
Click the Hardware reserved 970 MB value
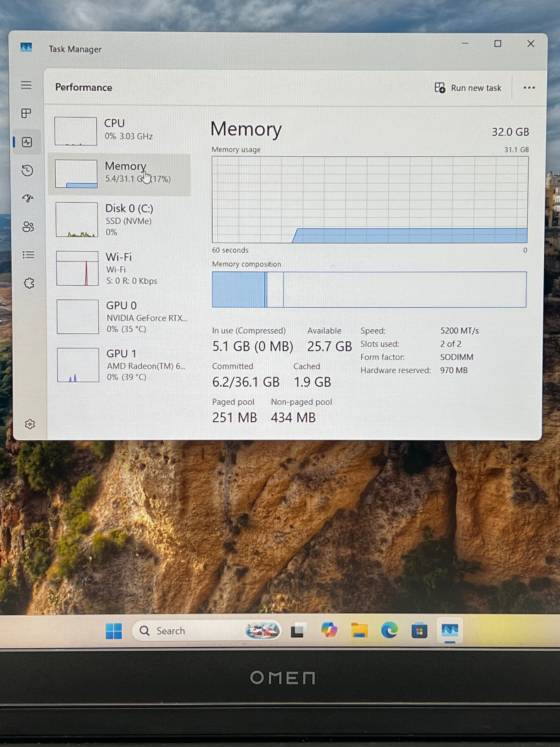click(454, 370)
